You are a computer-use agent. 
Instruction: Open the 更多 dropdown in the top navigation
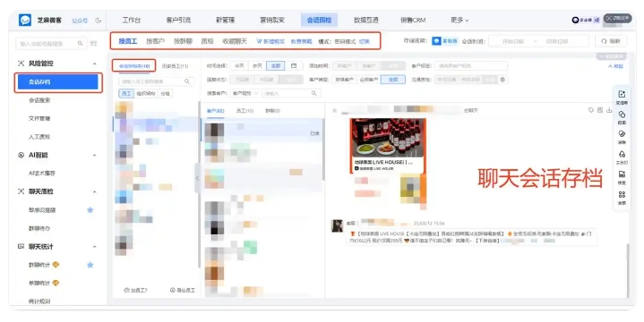(459, 20)
